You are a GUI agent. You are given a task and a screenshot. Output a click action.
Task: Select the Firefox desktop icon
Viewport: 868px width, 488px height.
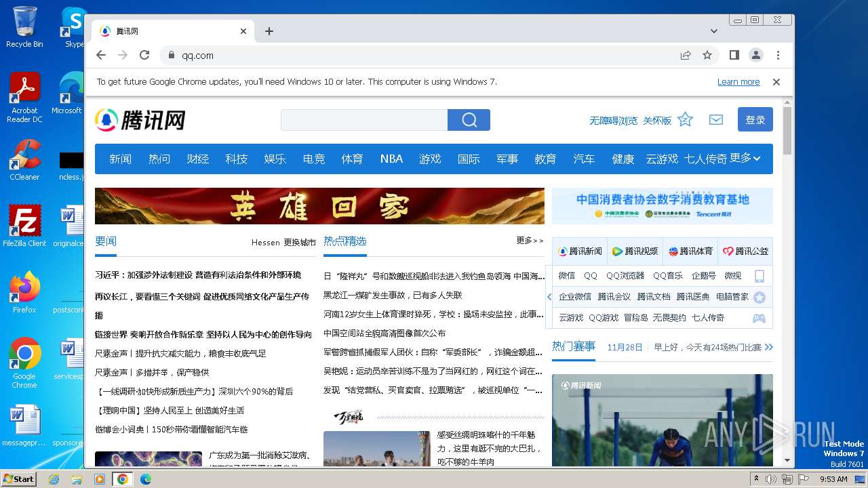coord(24,293)
